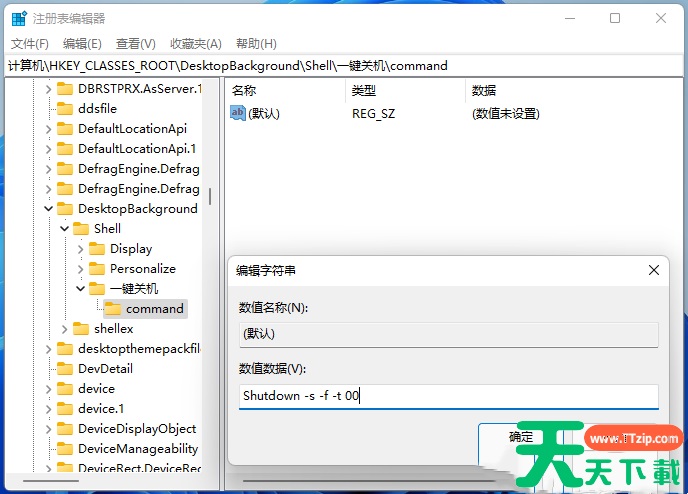The width and height of the screenshot is (688, 494).
Task: Click the ab string value icon for (默认)
Action: 237,113
